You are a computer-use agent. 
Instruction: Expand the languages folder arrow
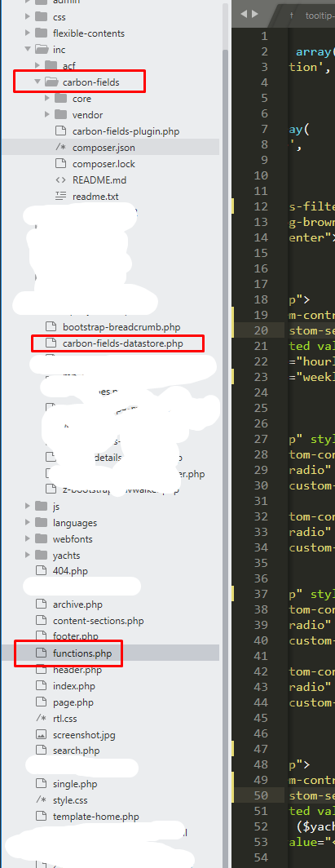click(x=28, y=523)
